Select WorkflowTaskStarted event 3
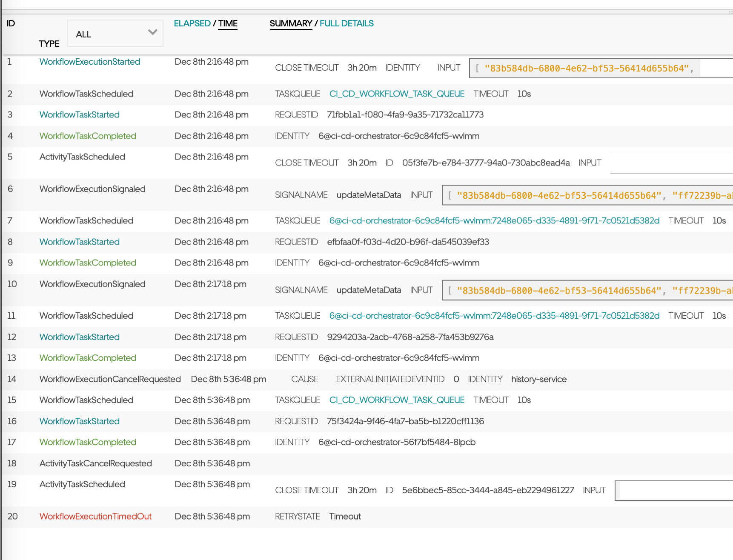733x560 pixels. tap(79, 114)
